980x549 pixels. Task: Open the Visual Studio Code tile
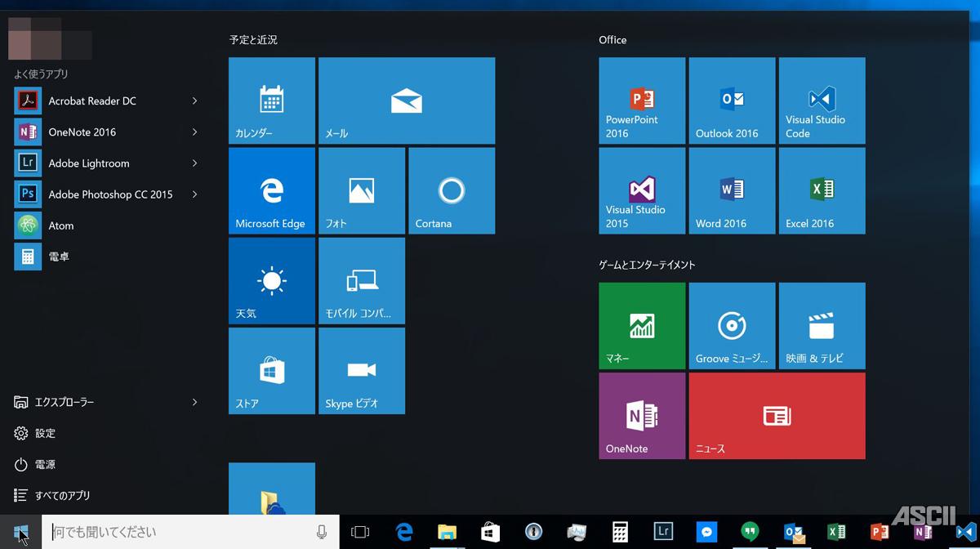(x=822, y=100)
